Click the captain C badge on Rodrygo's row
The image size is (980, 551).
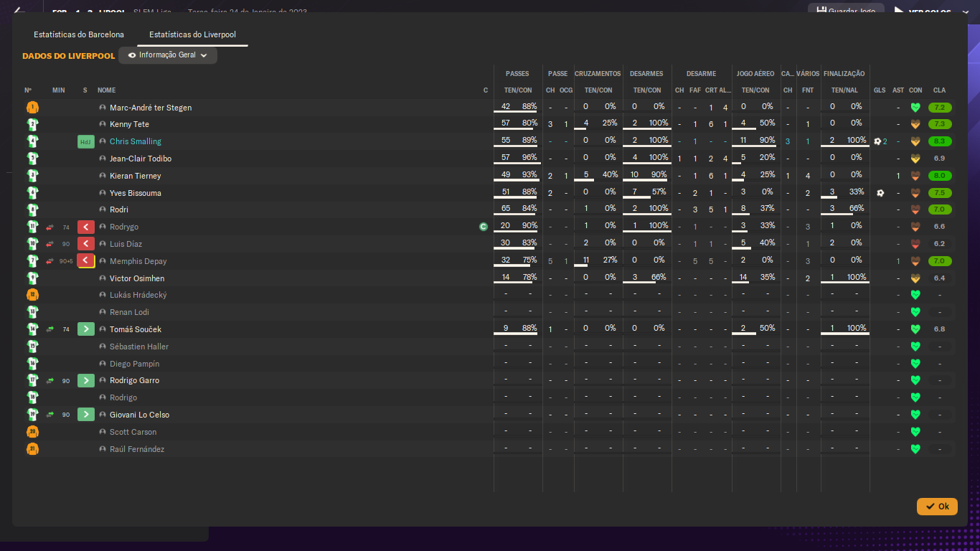[x=484, y=227]
